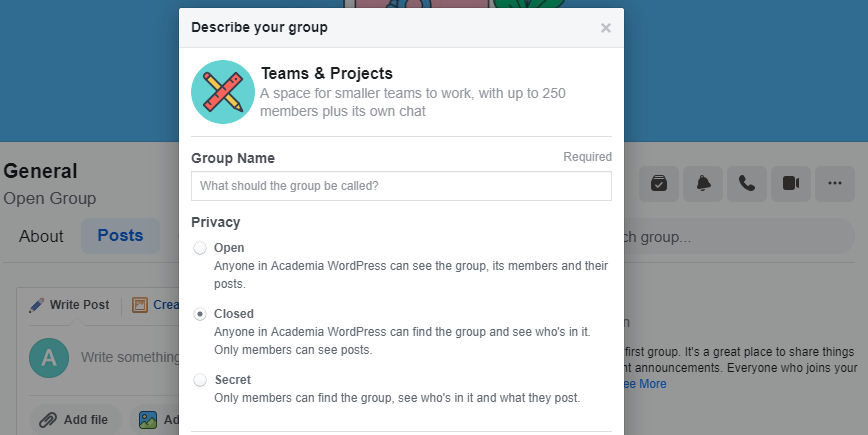The image size is (868, 435).
Task: Select the Secret privacy radio button
Action: pyautogui.click(x=200, y=380)
